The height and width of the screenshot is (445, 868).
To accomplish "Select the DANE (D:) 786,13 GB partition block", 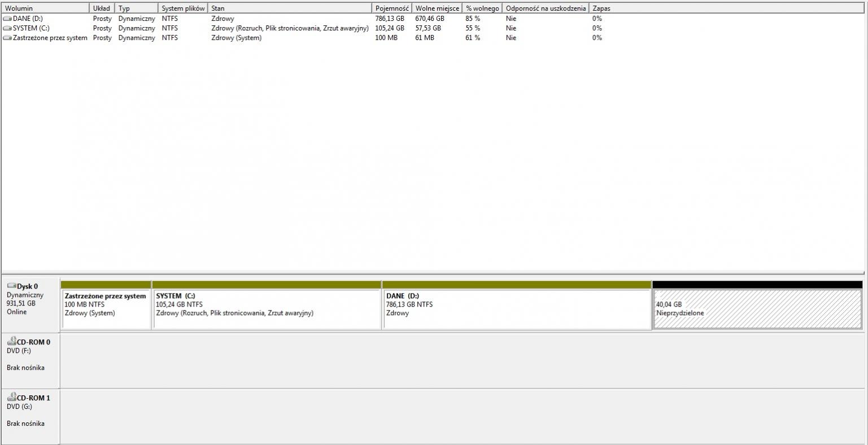I will coord(517,309).
